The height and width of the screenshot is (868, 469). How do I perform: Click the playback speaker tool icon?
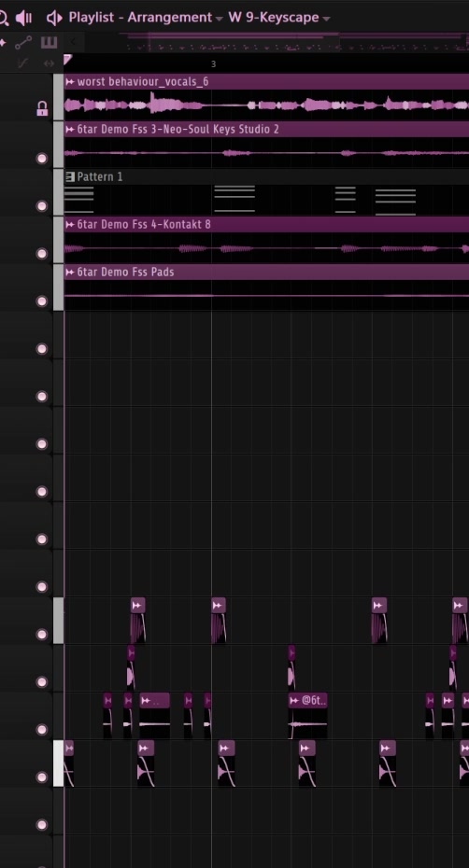[x=54, y=19]
